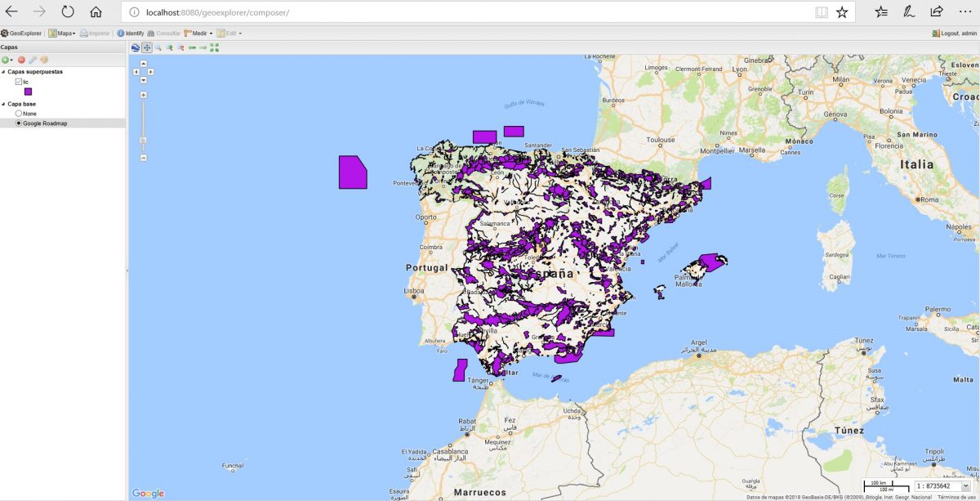
Task: Select the None base layer radio button
Action: click(19, 113)
